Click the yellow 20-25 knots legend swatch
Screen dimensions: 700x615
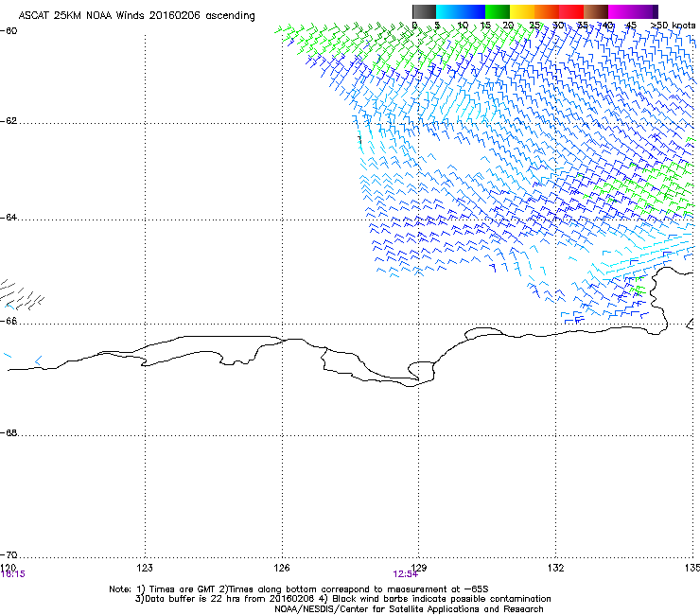click(522, 11)
